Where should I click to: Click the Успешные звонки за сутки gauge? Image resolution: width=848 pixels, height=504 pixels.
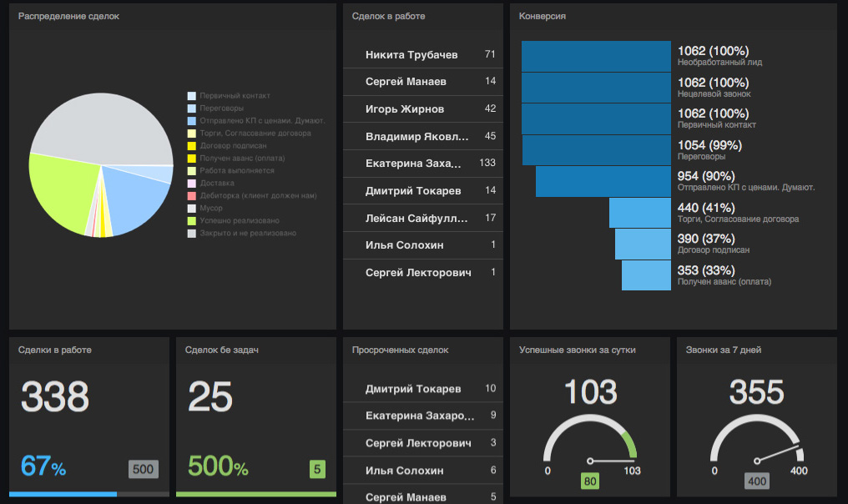click(590, 440)
